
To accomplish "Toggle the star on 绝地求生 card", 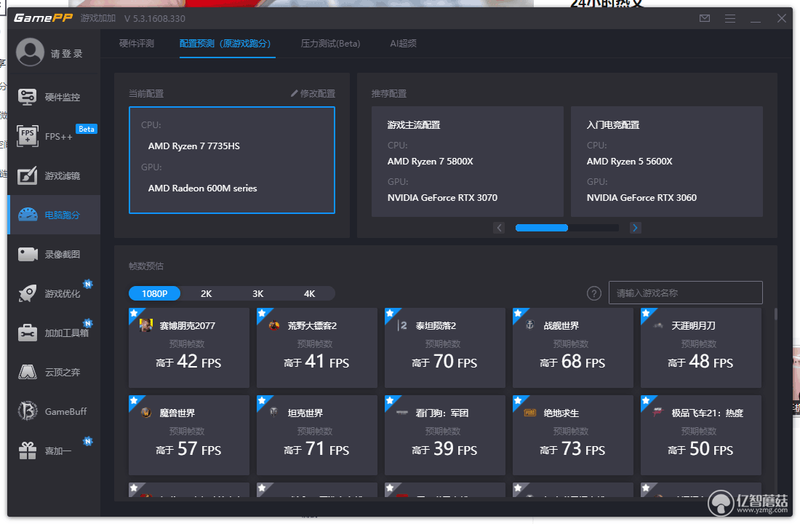I will point(518,401).
